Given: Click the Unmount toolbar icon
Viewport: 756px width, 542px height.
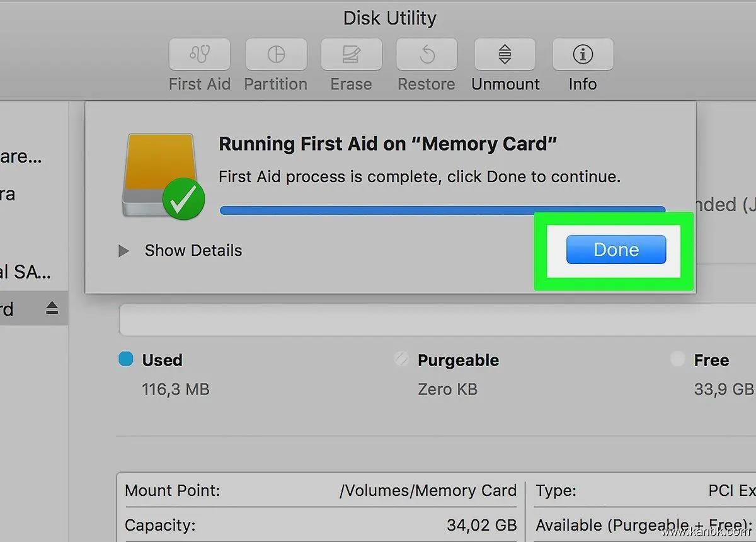Looking at the screenshot, I should tap(505, 55).
